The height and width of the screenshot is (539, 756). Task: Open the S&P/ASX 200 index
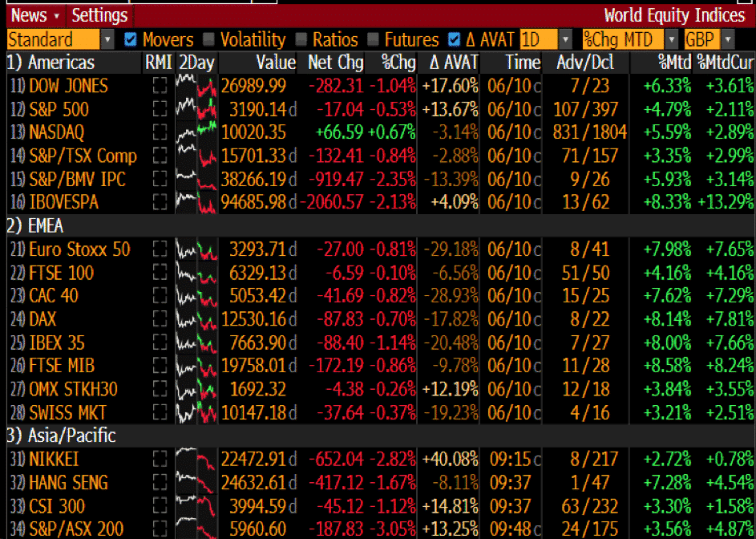[x=76, y=529]
